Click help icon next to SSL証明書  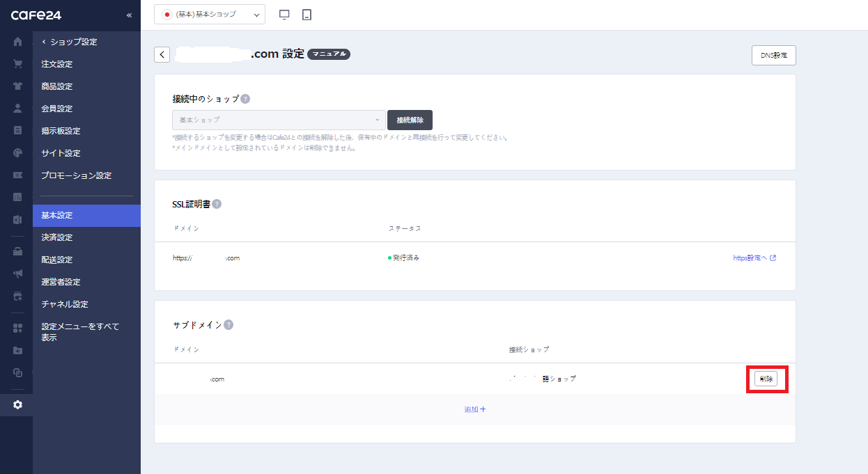pyautogui.click(x=217, y=204)
